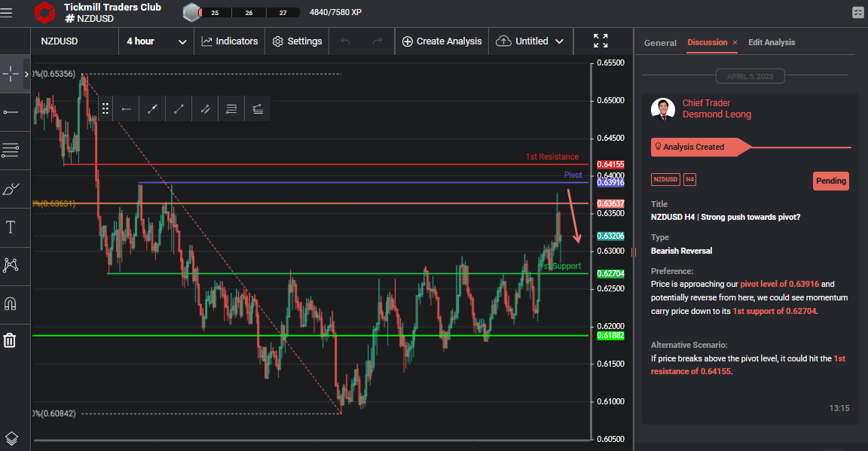The width and height of the screenshot is (868, 451).
Task: Select the pattern drawing tool
Action: tap(11, 265)
